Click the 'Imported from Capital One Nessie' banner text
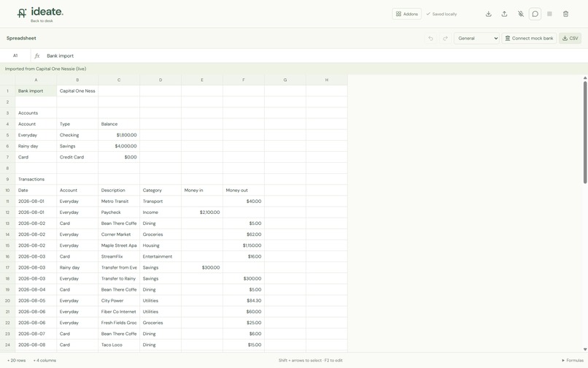 [45, 69]
